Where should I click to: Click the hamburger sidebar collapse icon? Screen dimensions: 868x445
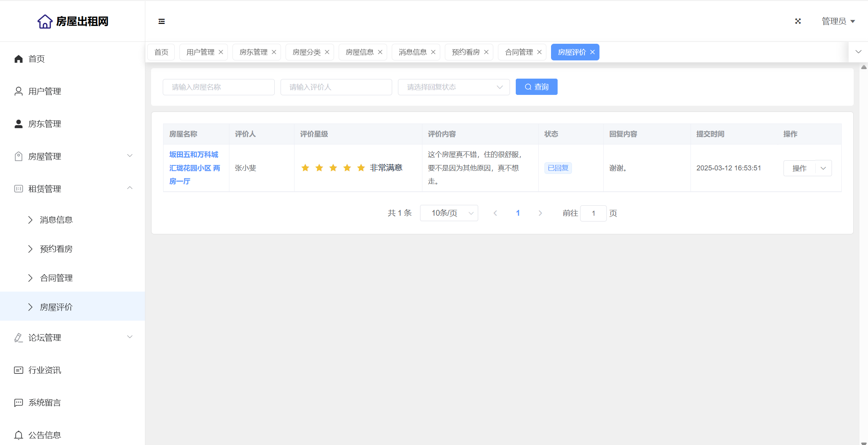tap(162, 21)
